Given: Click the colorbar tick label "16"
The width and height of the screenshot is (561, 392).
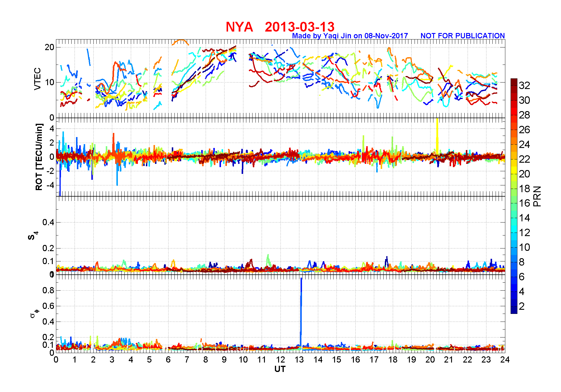Looking at the screenshot, I should pyautogui.click(x=524, y=203).
